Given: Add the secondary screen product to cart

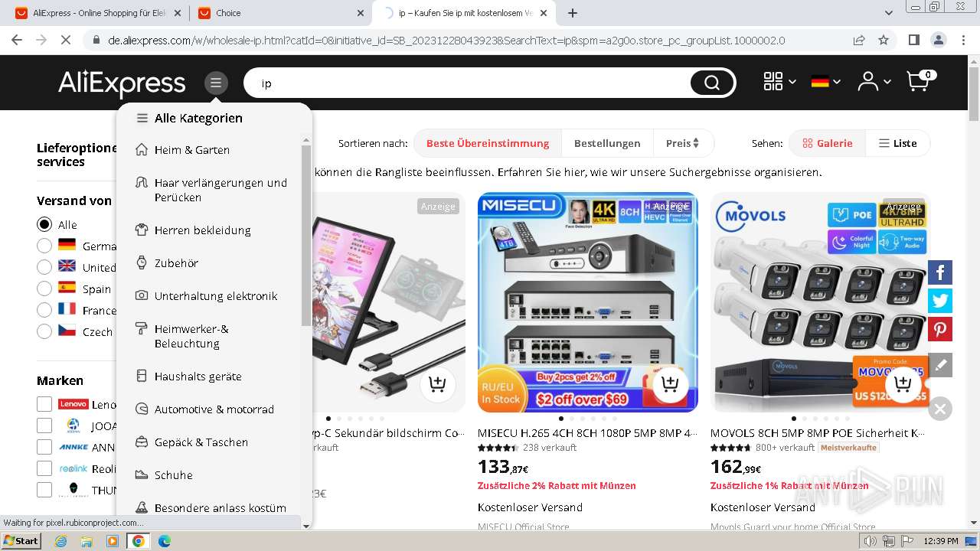Looking at the screenshot, I should tap(437, 383).
